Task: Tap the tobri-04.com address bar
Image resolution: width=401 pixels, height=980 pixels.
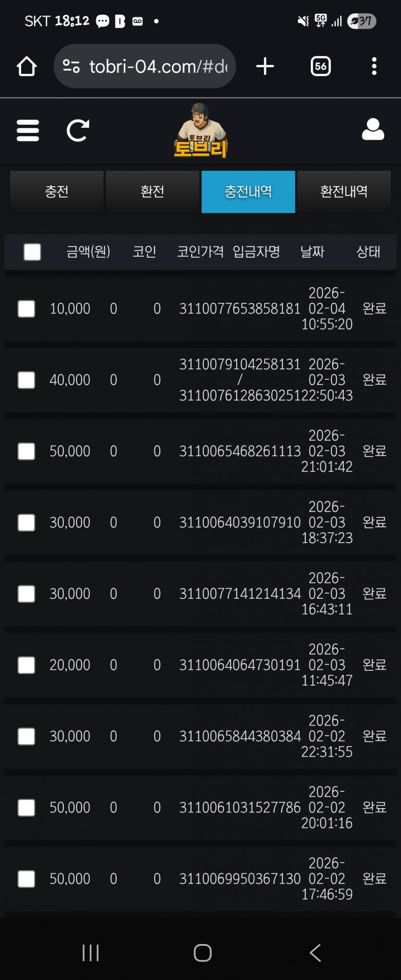Action: (x=158, y=66)
